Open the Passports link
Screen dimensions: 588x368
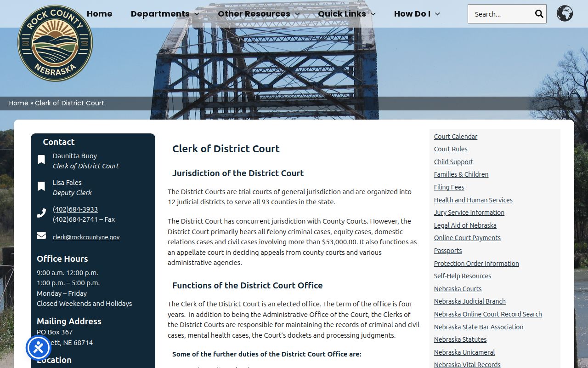pos(448,251)
